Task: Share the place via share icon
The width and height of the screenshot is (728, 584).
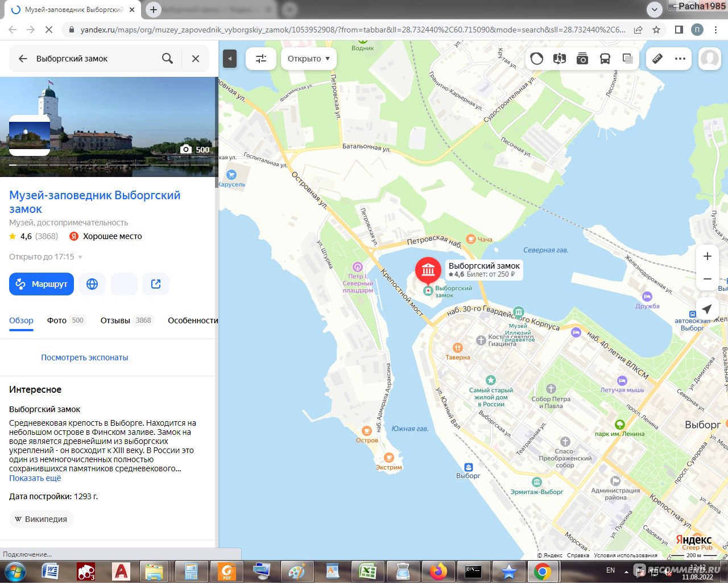Action: click(x=156, y=284)
